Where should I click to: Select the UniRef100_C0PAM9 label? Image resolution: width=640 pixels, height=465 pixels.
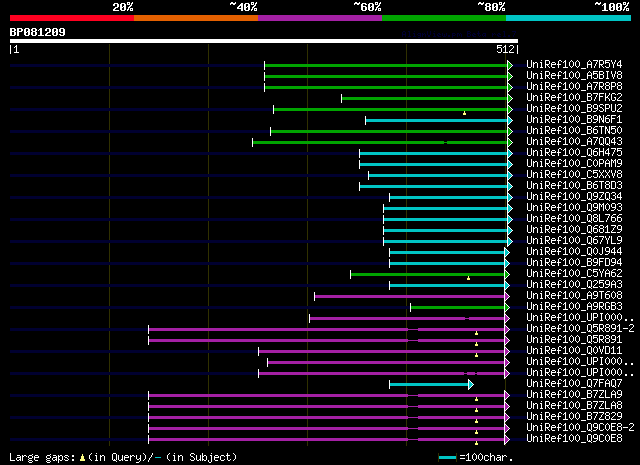click(574, 164)
